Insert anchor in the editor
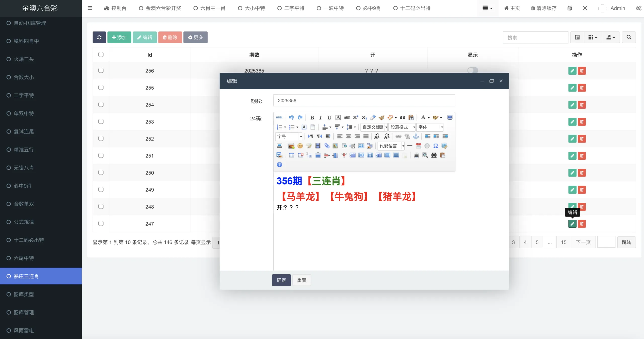 click(416, 136)
